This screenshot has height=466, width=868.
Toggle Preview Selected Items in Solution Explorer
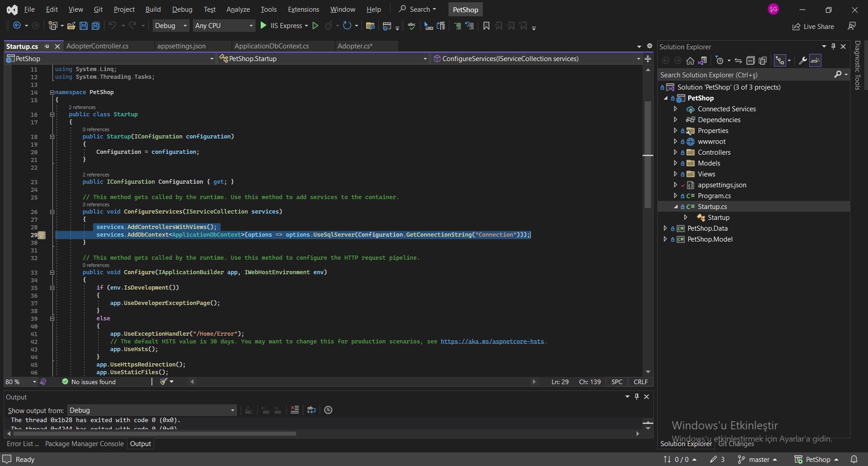(816, 61)
